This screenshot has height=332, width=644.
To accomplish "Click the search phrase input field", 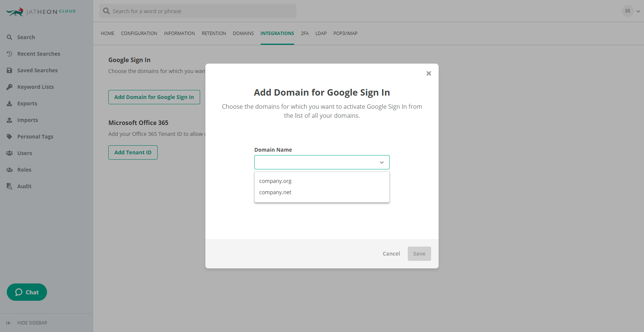I will [198, 11].
